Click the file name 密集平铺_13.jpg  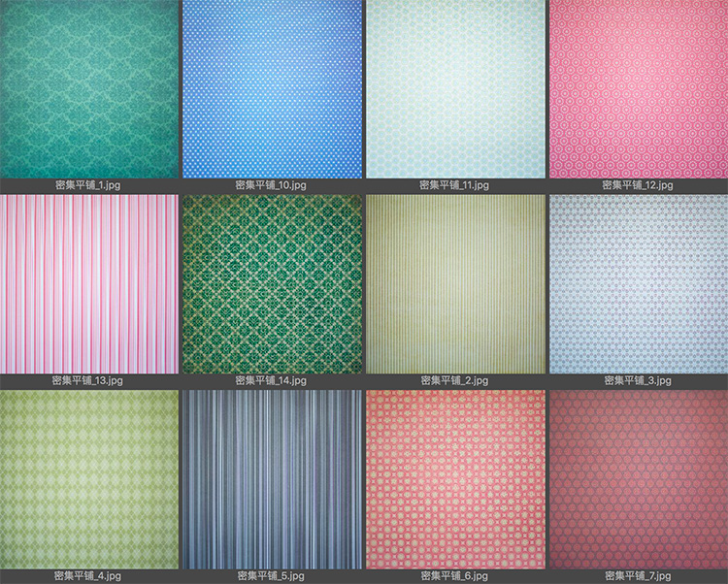click(x=87, y=380)
